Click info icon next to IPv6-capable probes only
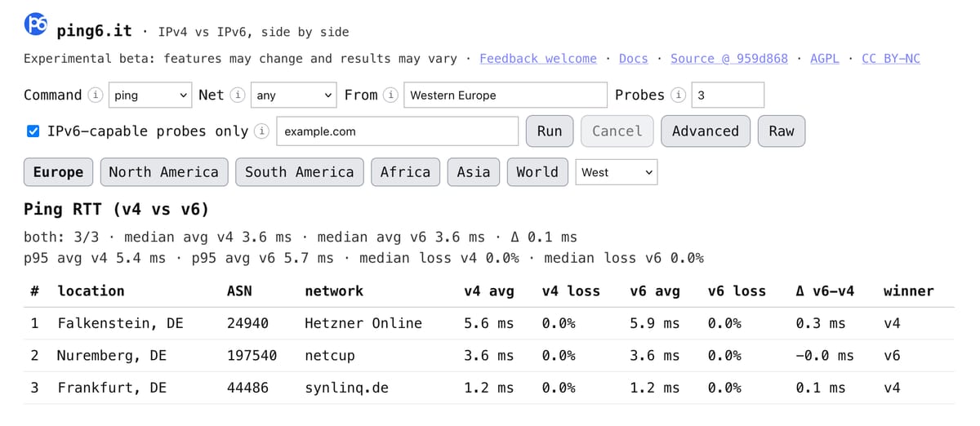The width and height of the screenshot is (980, 426). pos(261,131)
